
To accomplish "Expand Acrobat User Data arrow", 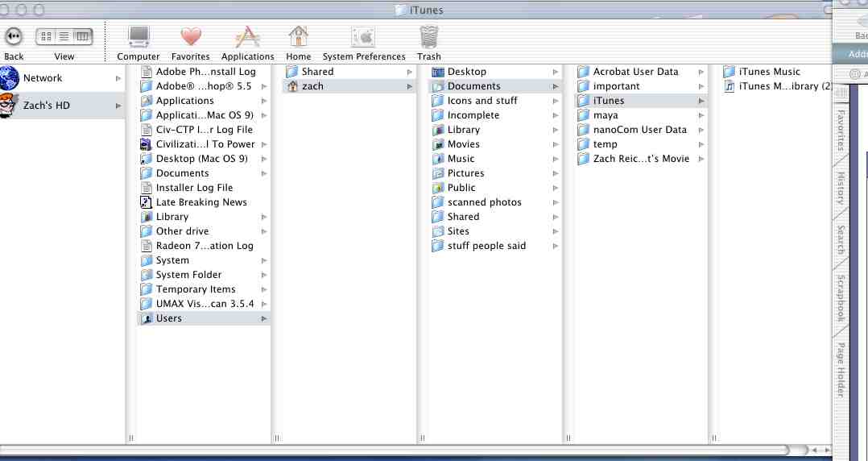I will pyautogui.click(x=701, y=72).
